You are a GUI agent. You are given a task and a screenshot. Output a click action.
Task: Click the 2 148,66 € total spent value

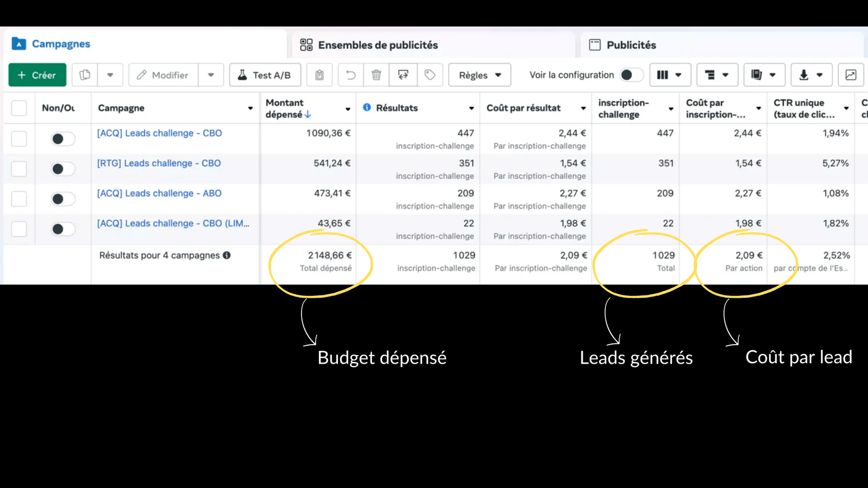(330, 255)
